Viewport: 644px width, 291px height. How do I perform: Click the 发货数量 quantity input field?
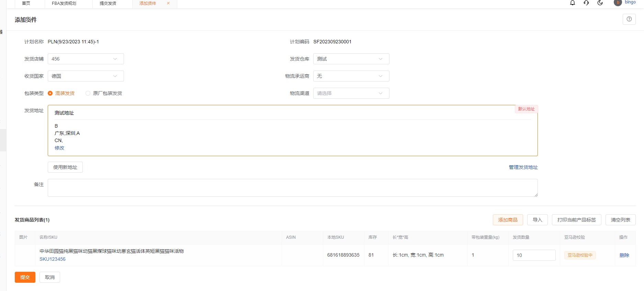[534, 255]
